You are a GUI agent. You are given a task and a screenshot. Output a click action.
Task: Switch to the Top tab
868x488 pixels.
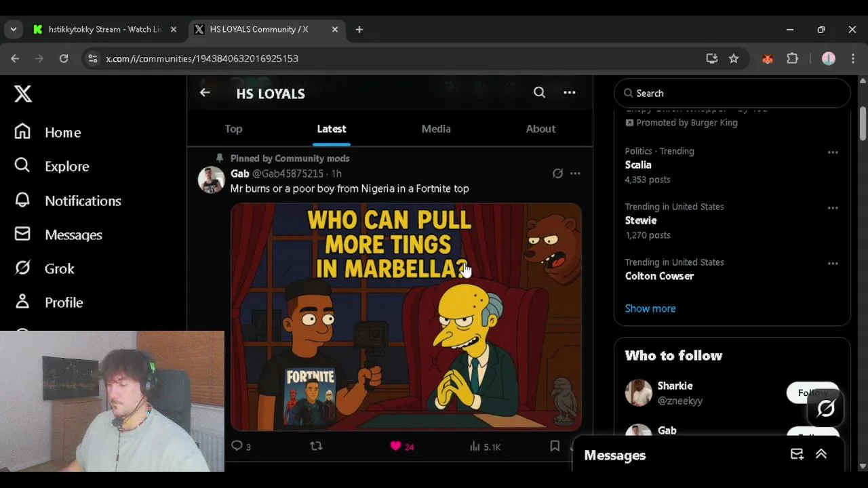tap(233, 129)
